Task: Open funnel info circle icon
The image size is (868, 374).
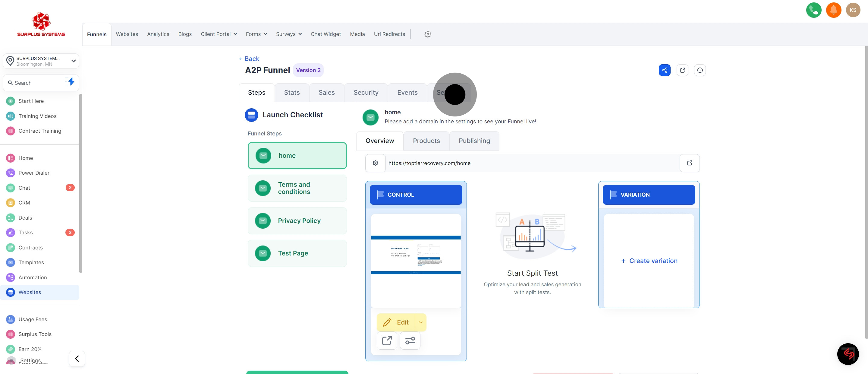Action: pos(700,70)
